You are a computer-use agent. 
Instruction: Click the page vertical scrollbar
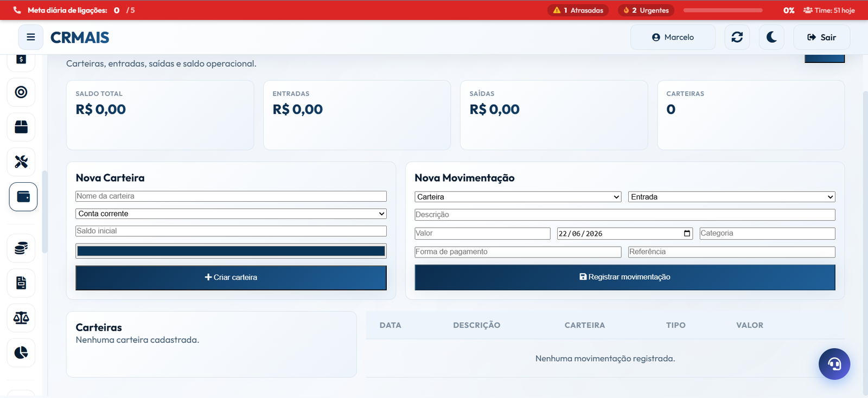pyautogui.click(x=865, y=243)
